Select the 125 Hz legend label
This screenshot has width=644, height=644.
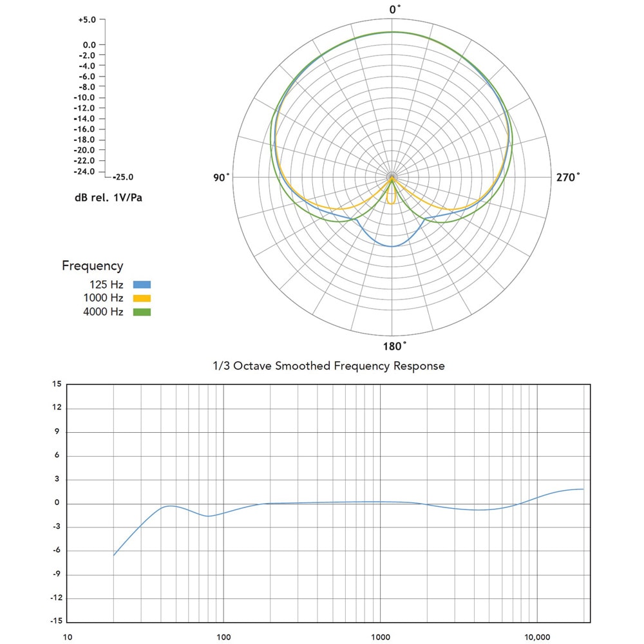point(106,284)
